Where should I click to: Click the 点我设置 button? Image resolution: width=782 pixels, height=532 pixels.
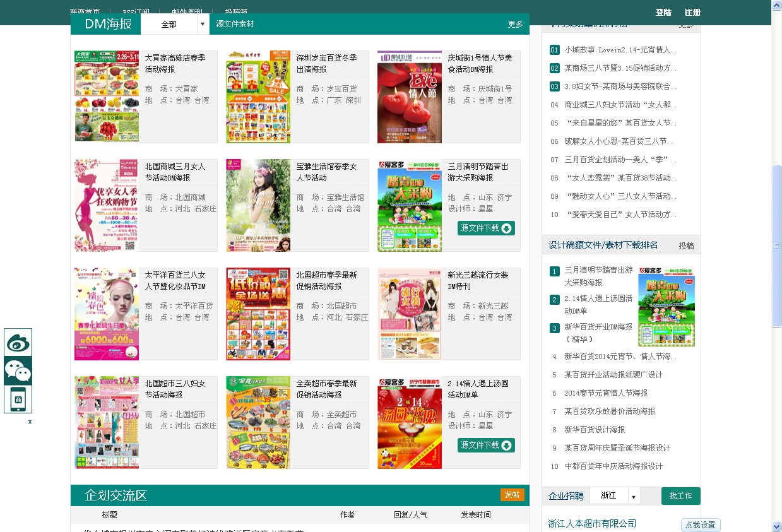point(700,525)
